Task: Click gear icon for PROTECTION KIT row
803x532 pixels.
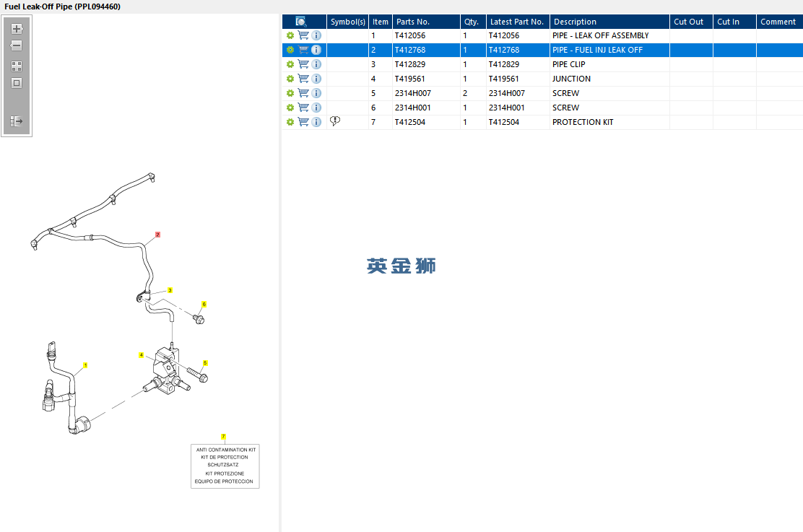Action: pyautogui.click(x=290, y=122)
